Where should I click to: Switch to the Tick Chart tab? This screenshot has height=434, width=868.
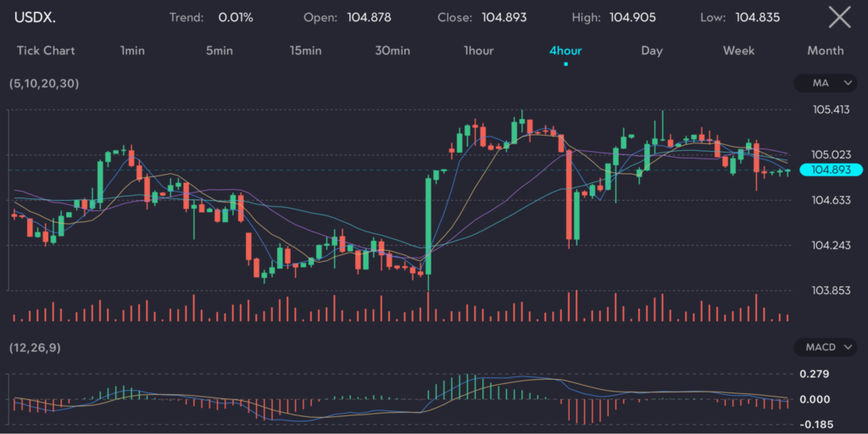(x=46, y=51)
